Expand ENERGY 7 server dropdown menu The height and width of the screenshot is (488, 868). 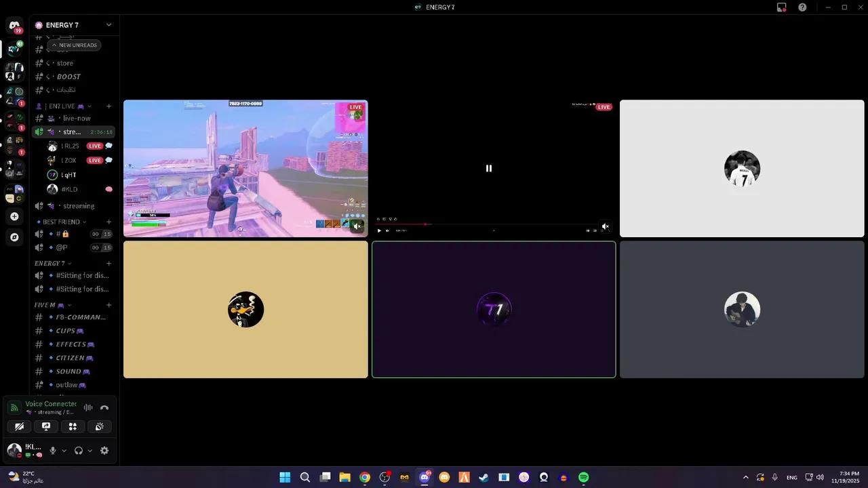pyautogui.click(x=108, y=25)
